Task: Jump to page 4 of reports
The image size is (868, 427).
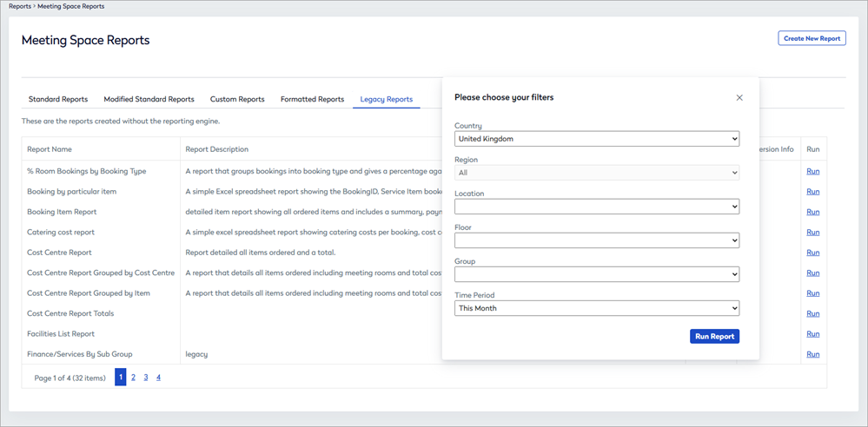Action: [x=158, y=378]
